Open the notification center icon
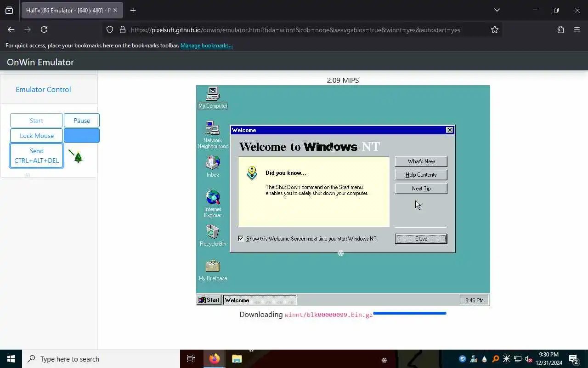This screenshot has width=588, height=368. (x=573, y=359)
